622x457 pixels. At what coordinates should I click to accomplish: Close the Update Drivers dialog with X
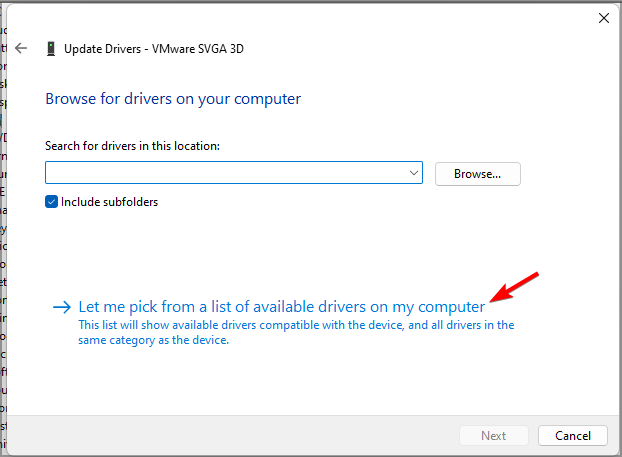click(603, 17)
